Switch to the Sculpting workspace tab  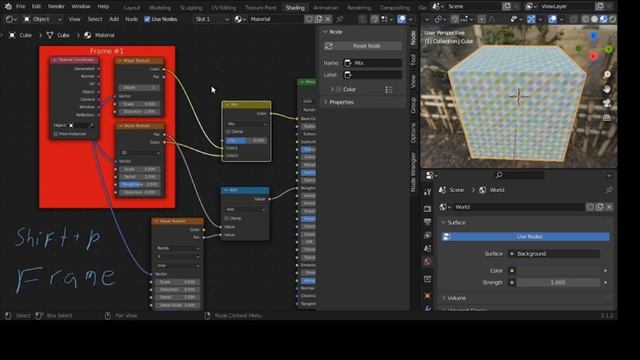tap(191, 8)
